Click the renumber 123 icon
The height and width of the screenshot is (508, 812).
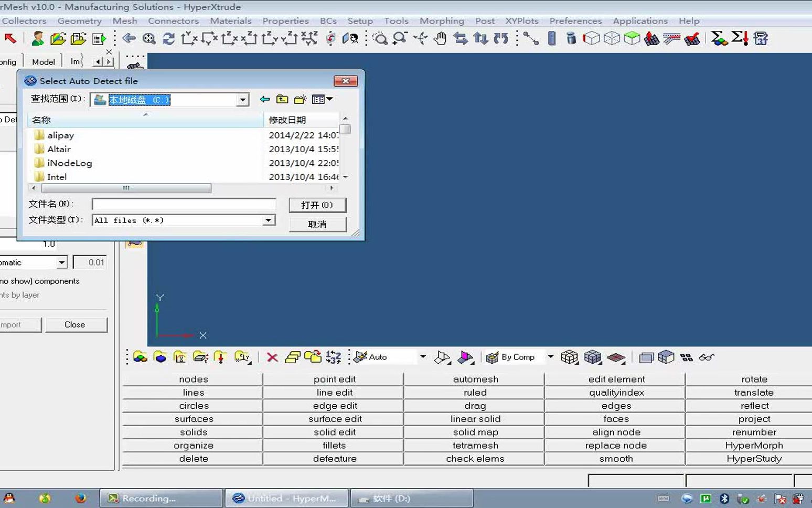coord(333,357)
